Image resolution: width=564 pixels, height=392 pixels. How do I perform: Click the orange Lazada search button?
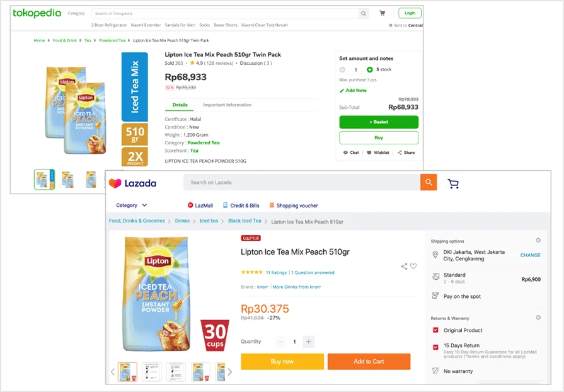click(429, 183)
